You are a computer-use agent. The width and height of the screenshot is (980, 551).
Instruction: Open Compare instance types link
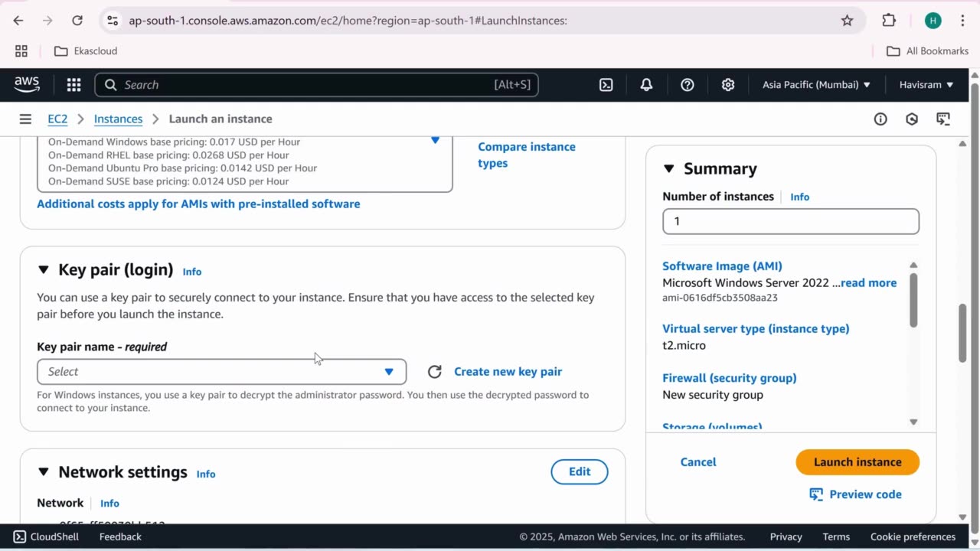pyautogui.click(x=527, y=155)
